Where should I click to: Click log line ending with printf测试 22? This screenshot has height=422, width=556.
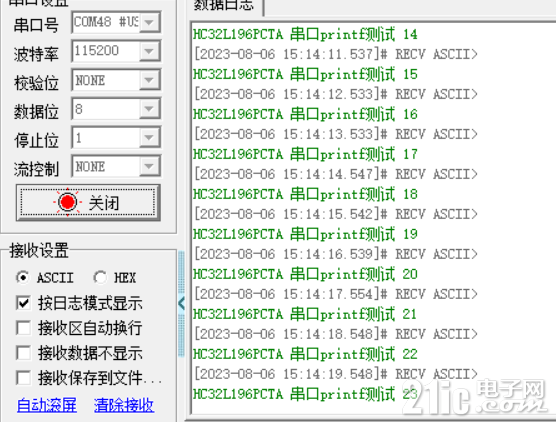point(305,354)
